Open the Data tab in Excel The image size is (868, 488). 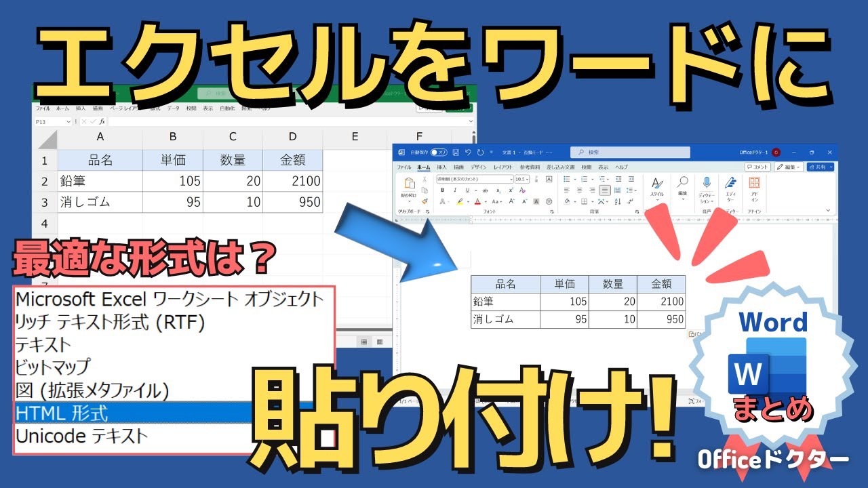(x=174, y=108)
